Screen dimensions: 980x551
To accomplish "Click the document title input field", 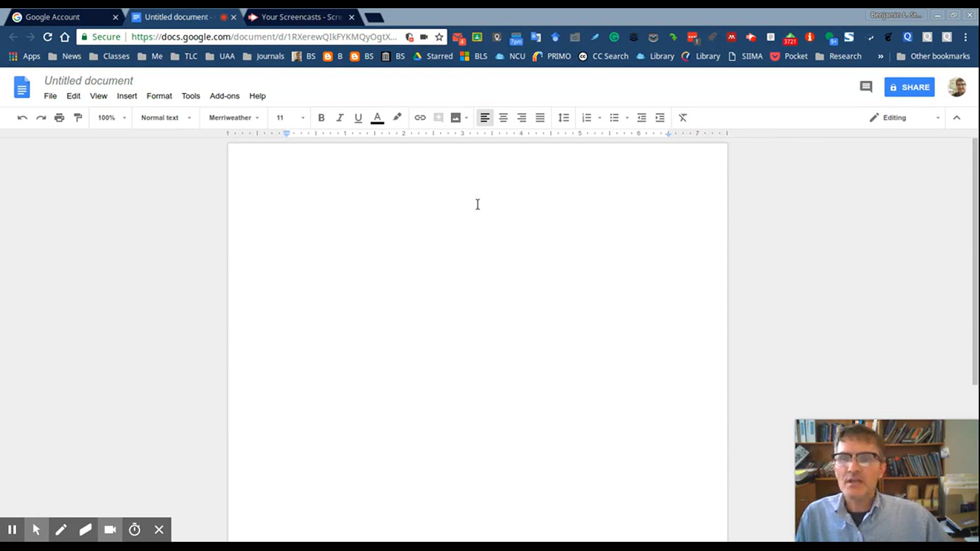I will (x=89, y=80).
